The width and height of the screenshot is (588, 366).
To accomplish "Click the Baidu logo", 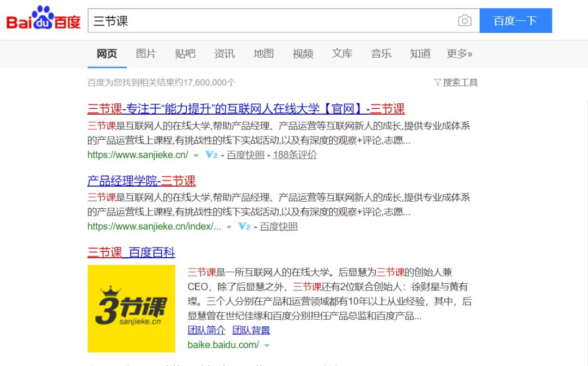I will point(44,17).
